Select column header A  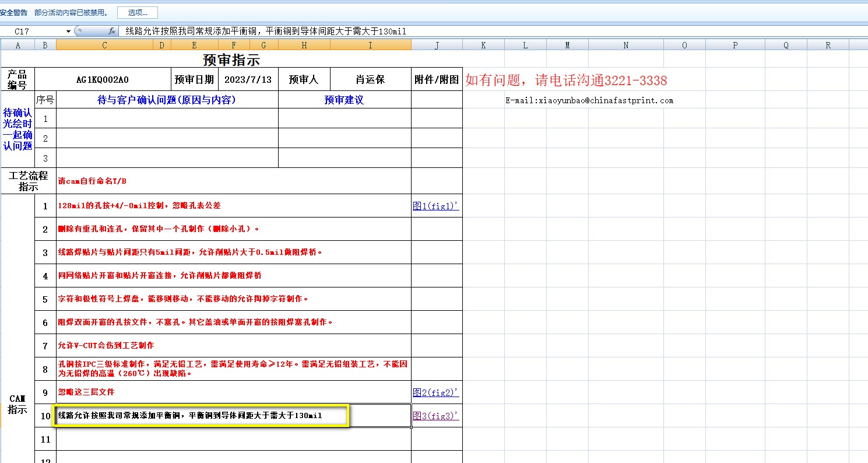(17, 45)
